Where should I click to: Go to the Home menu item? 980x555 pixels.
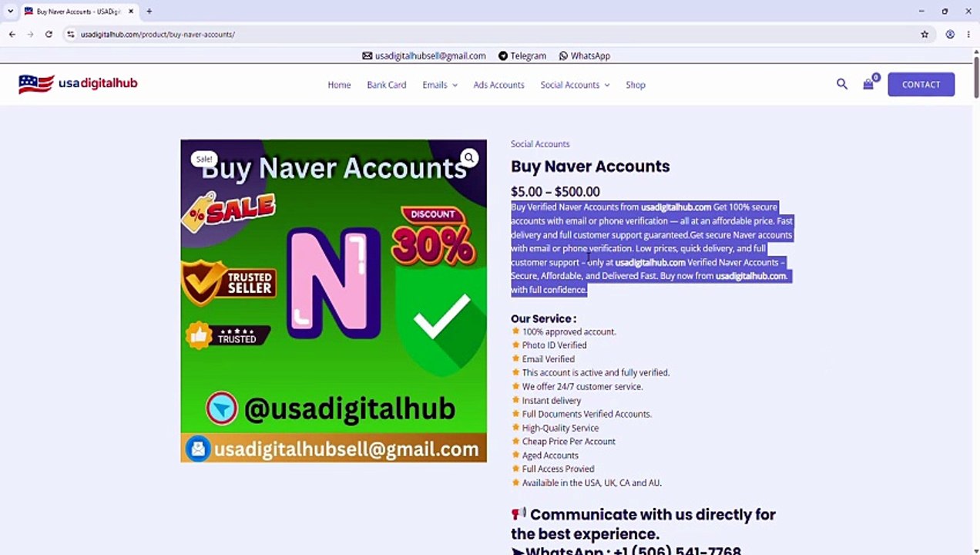coord(339,85)
